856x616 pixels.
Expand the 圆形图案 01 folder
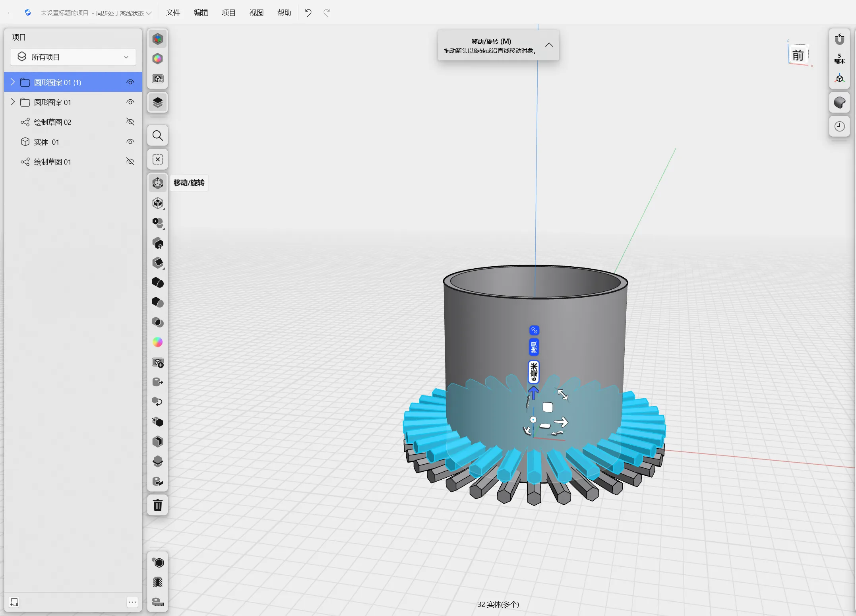click(13, 102)
